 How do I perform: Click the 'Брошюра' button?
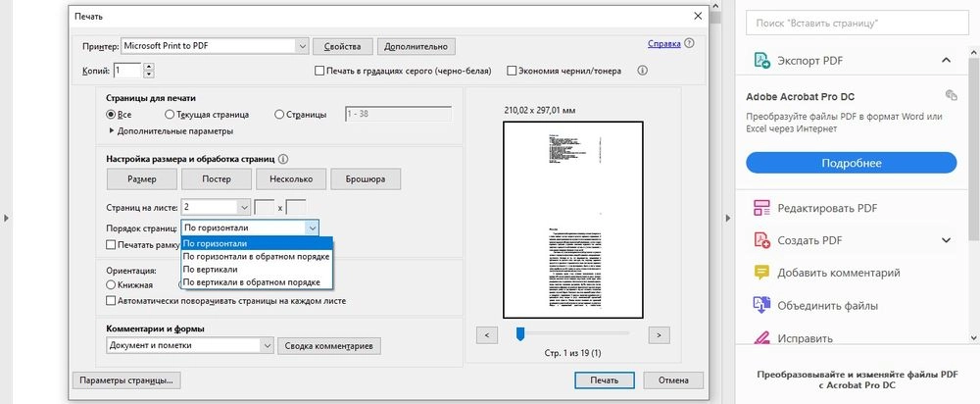coord(366,178)
